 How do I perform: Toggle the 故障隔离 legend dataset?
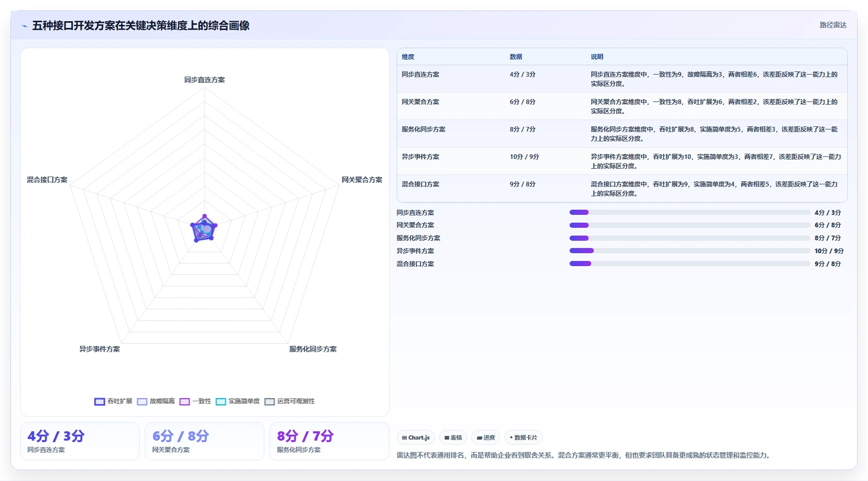coord(156,401)
